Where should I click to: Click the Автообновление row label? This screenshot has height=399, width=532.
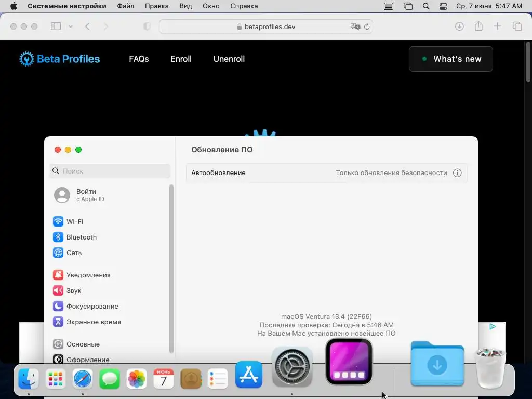218,172
